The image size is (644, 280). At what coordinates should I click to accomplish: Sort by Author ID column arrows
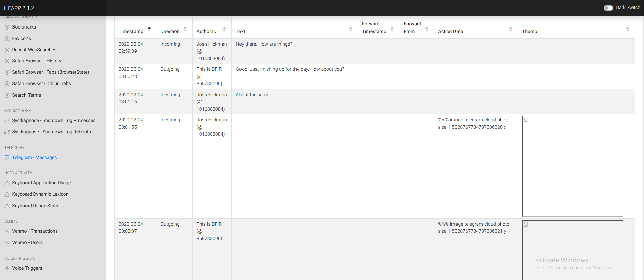tap(224, 30)
